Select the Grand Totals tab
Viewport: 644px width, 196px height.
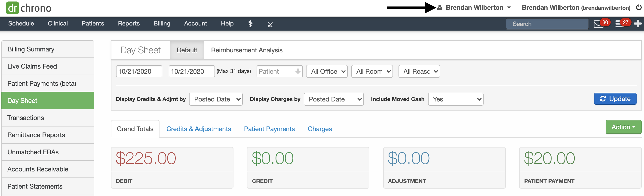tap(135, 129)
